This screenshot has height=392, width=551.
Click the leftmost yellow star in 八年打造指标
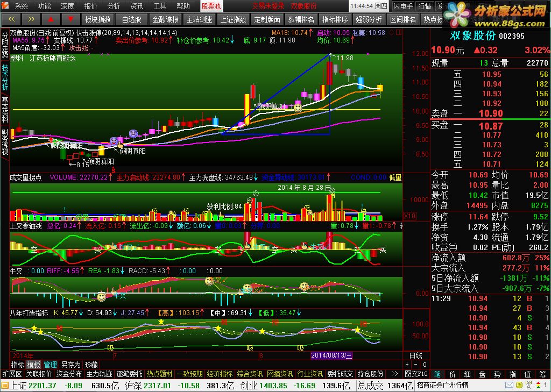tap(34, 328)
